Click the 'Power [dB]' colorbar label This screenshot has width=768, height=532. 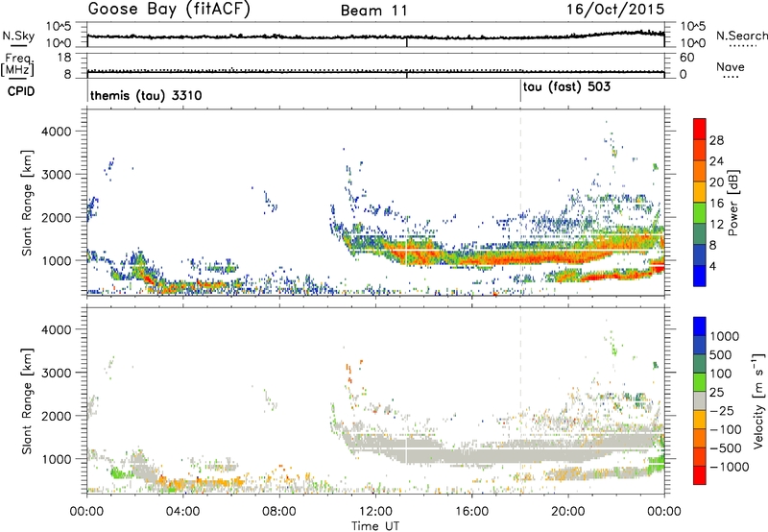click(732, 203)
